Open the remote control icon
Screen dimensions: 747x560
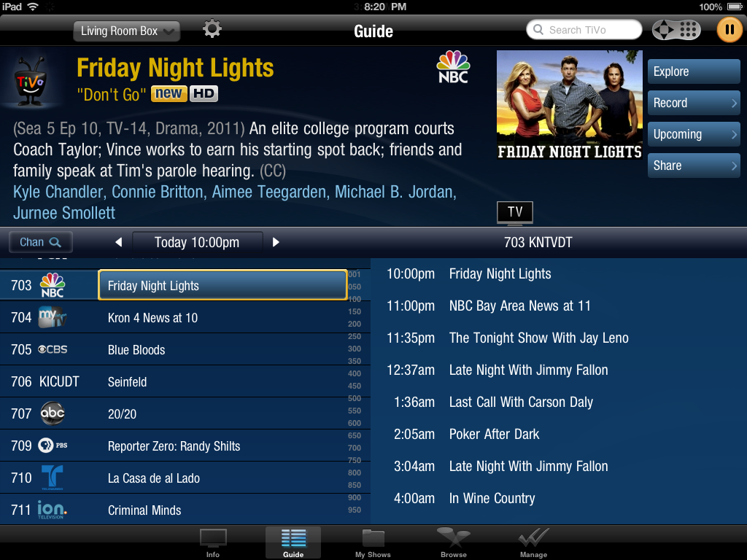[676, 30]
